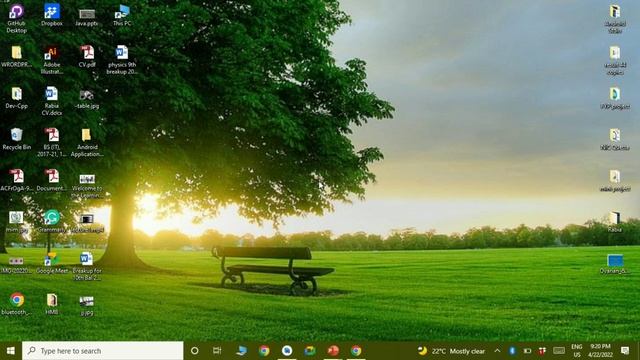Open the GitHub Desktop shortcut

(16, 18)
